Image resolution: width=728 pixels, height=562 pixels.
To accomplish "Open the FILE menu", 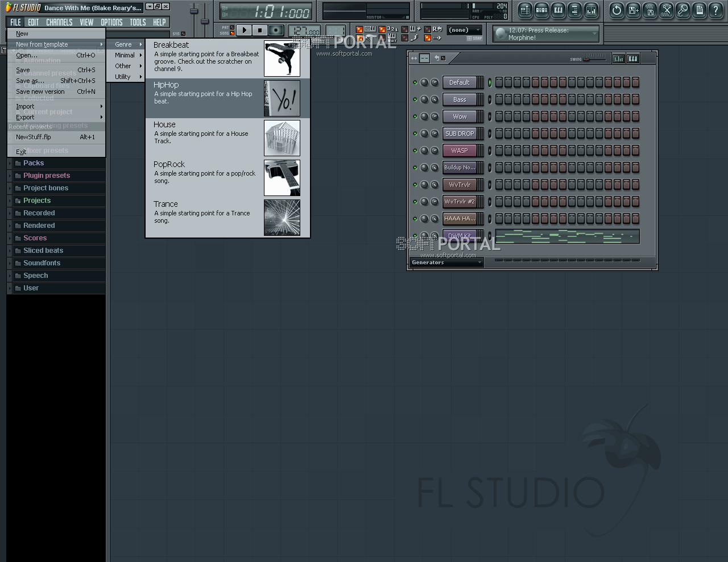I will (15, 22).
